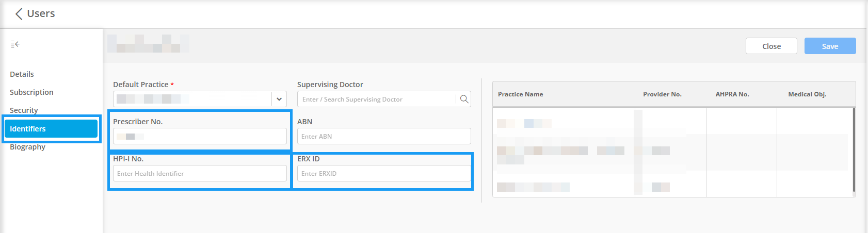Expand the Default Practice dropdown arrow
This screenshot has height=233, width=868.
click(279, 99)
